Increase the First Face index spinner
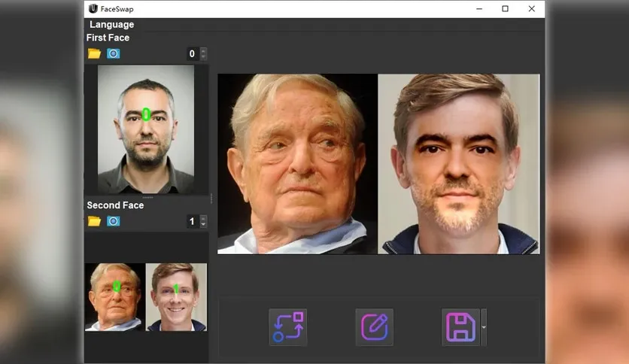Viewport: 629px width, 364px height. (x=203, y=51)
